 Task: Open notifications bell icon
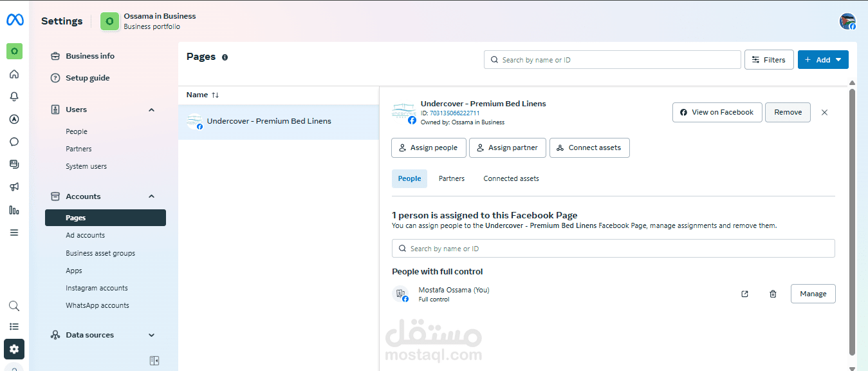point(14,97)
